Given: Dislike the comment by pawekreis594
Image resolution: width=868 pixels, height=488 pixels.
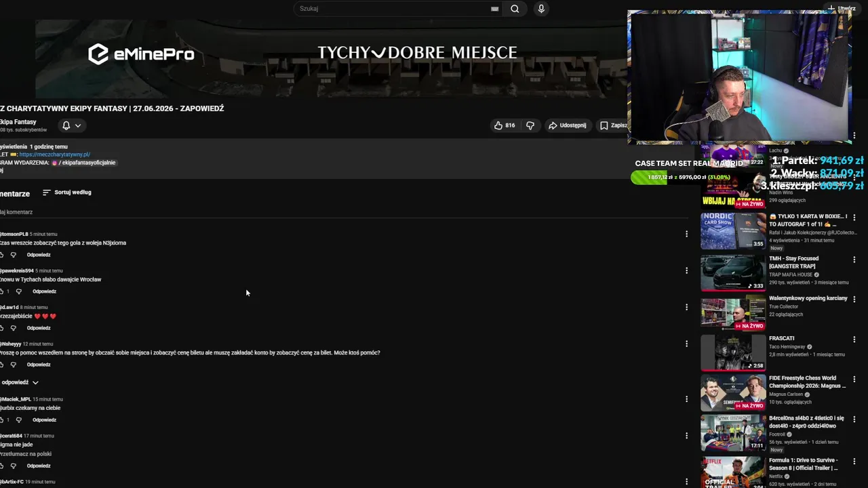Looking at the screenshot, I should tap(18, 291).
